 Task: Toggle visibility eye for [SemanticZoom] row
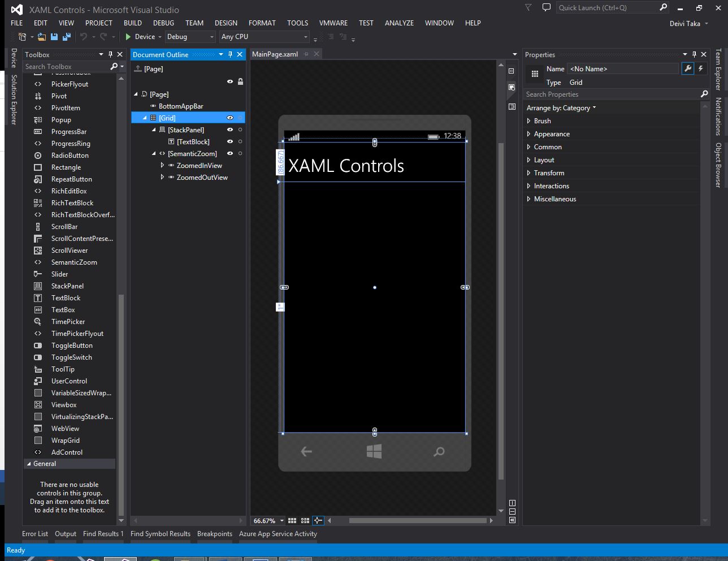pyautogui.click(x=230, y=154)
